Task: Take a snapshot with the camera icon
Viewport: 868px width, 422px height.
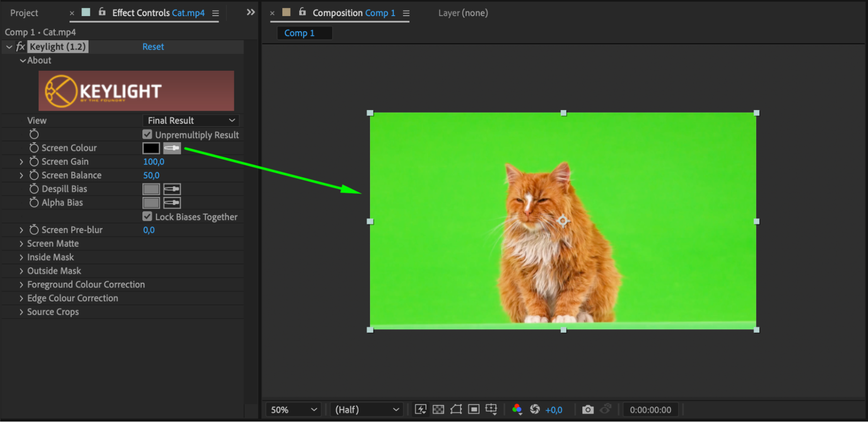Action: (587, 409)
